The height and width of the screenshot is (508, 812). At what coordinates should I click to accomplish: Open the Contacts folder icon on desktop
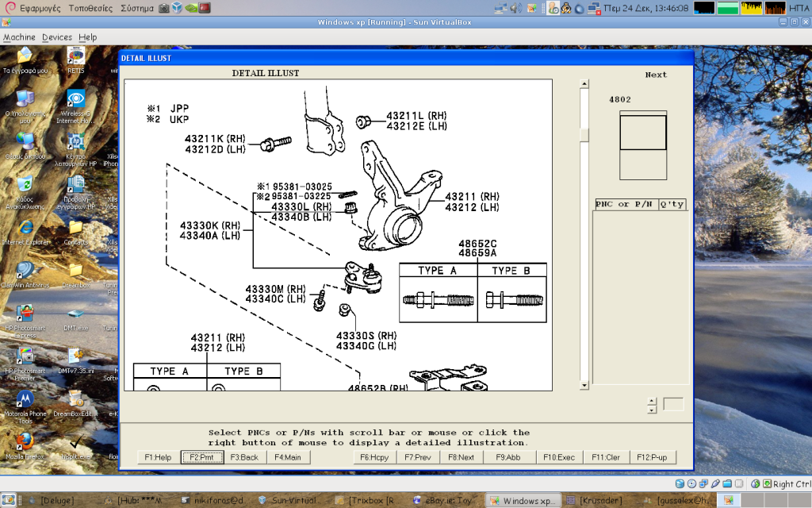click(75, 232)
